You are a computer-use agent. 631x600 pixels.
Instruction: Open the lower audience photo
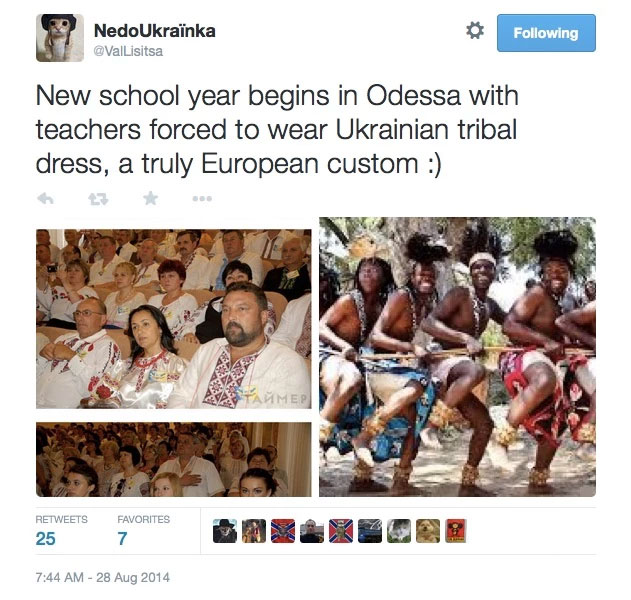(173, 459)
